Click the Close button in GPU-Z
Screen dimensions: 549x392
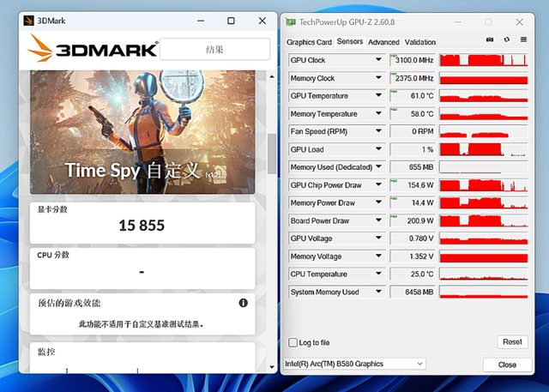click(507, 365)
